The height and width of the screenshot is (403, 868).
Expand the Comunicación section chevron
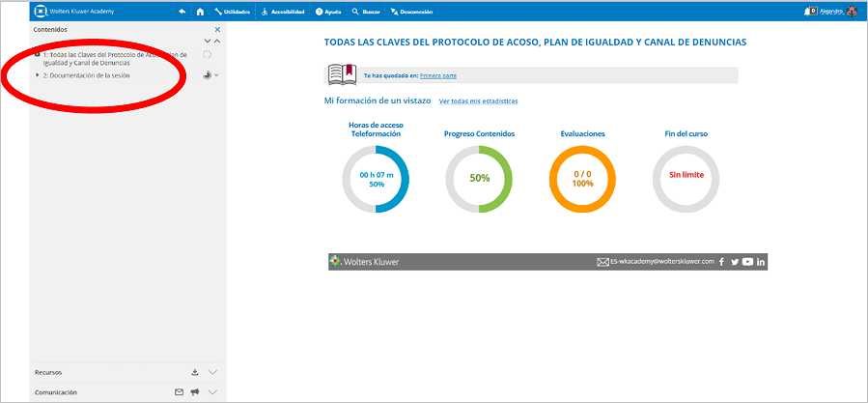[212, 392]
